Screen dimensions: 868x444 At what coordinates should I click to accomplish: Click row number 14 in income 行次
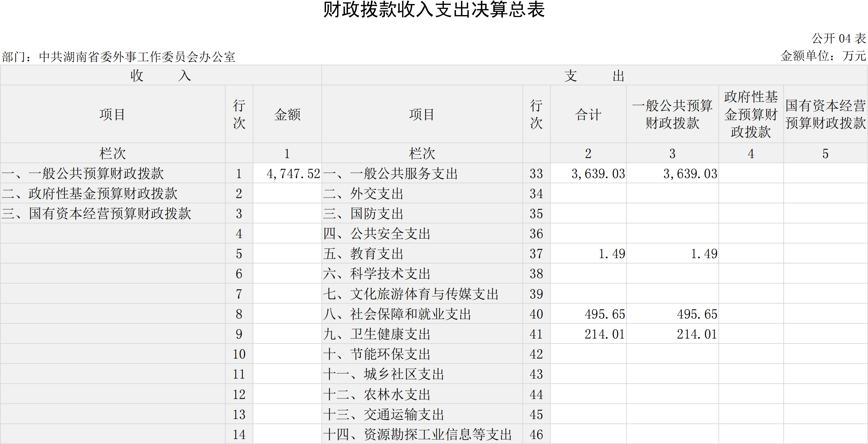click(239, 434)
